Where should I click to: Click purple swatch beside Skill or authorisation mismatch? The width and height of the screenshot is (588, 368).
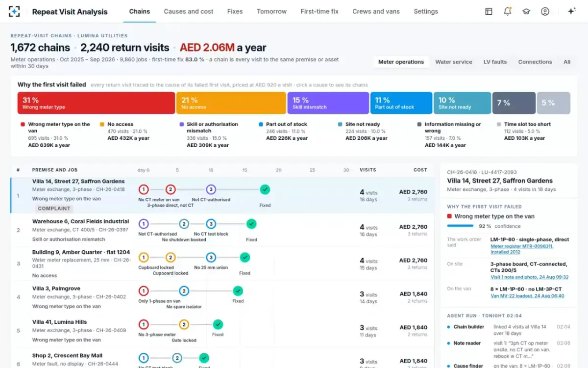(x=181, y=125)
